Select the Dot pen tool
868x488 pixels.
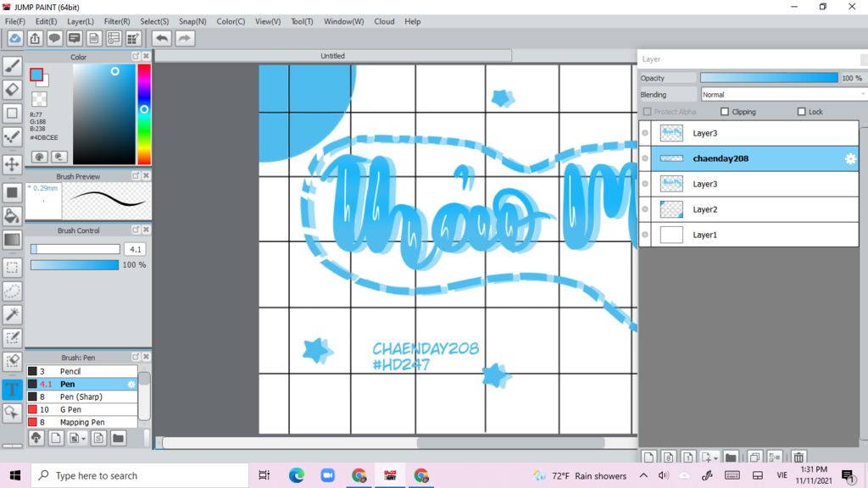(12, 137)
